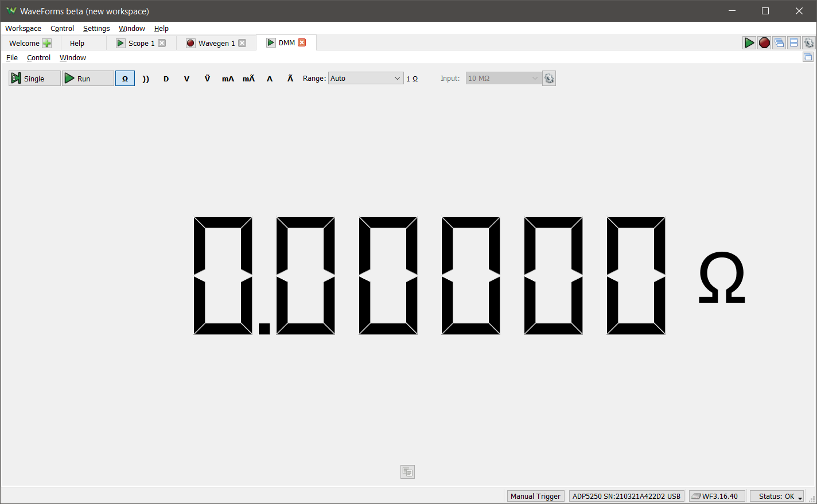Open the top Control menu
Image resolution: width=817 pixels, height=504 pixels.
click(x=62, y=28)
